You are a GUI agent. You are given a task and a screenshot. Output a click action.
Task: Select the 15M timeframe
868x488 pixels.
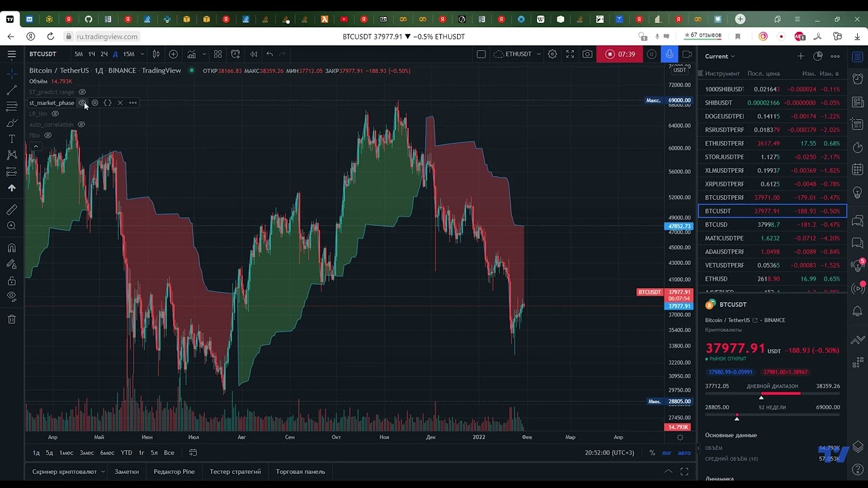pos(128,54)
